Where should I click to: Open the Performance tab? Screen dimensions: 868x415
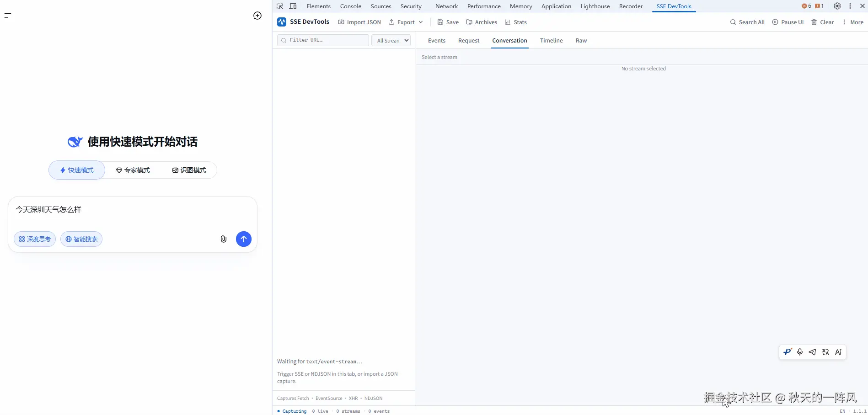point(484,6)
